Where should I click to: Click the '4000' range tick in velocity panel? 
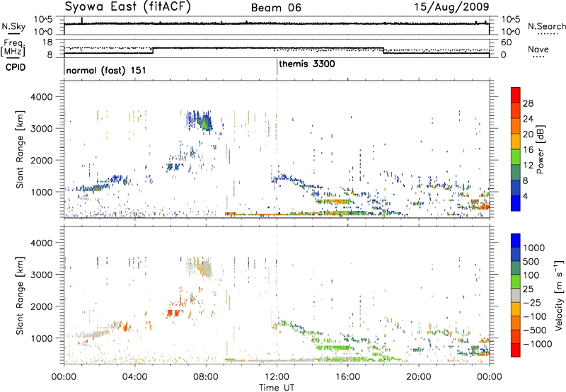42,243
